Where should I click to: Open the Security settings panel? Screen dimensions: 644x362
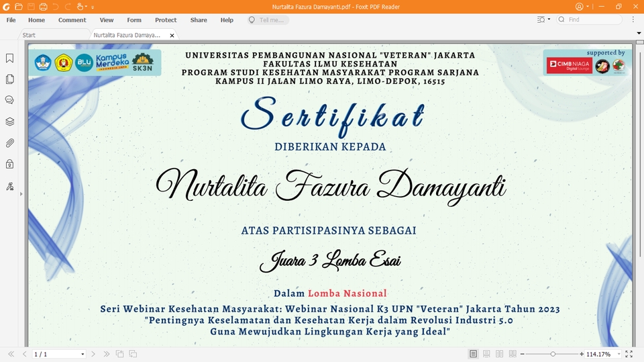10,164
